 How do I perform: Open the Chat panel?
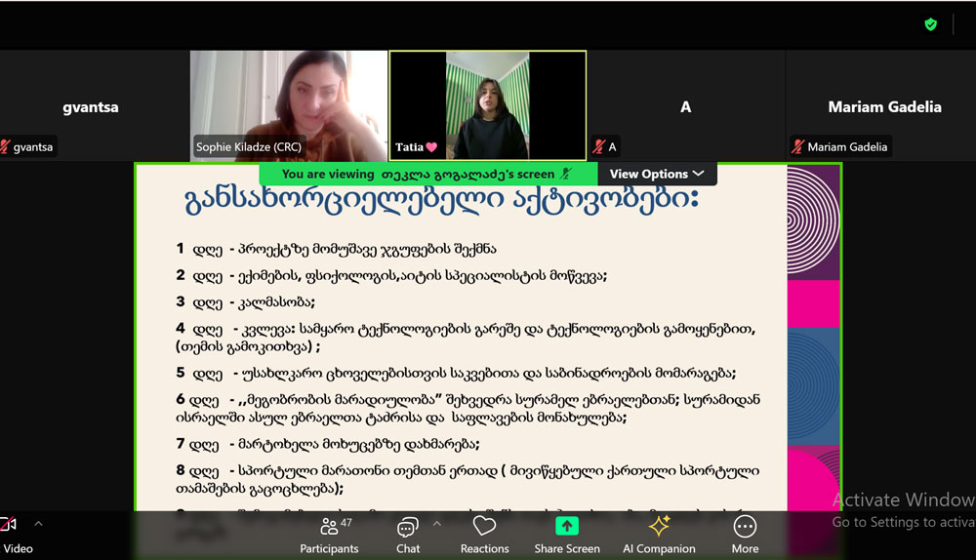point(408,534)
